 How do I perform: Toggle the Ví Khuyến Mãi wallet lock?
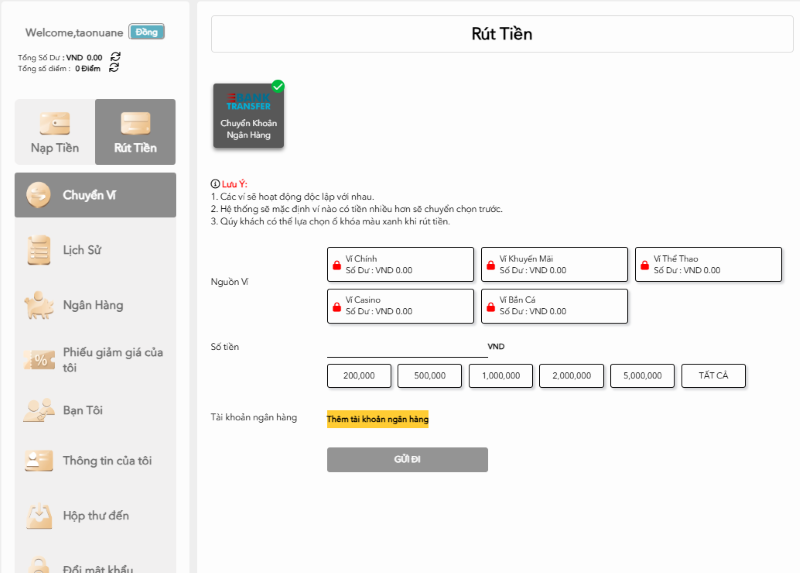point(490,265)
